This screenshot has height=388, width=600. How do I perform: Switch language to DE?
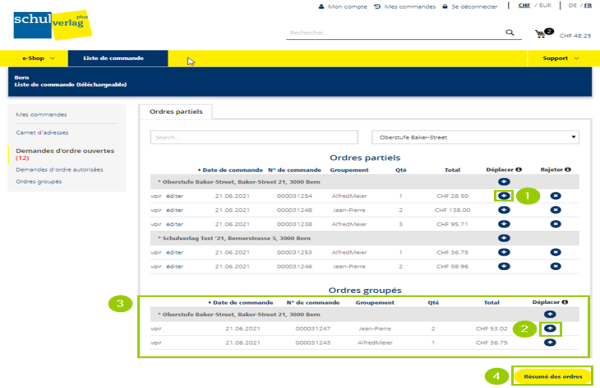pos(572,5)
